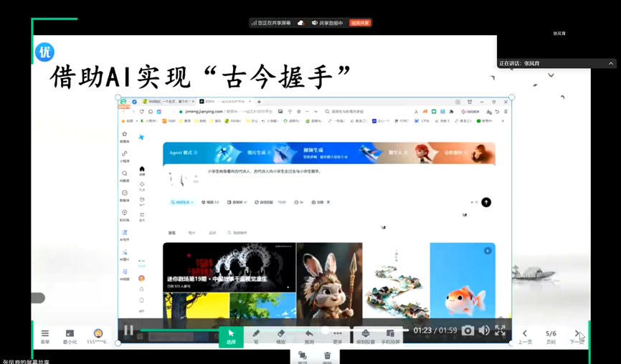Click the 最小化 minimize toolbar icon
The width and height of the screenshot is (621, 364).
[x=70, y=335]
